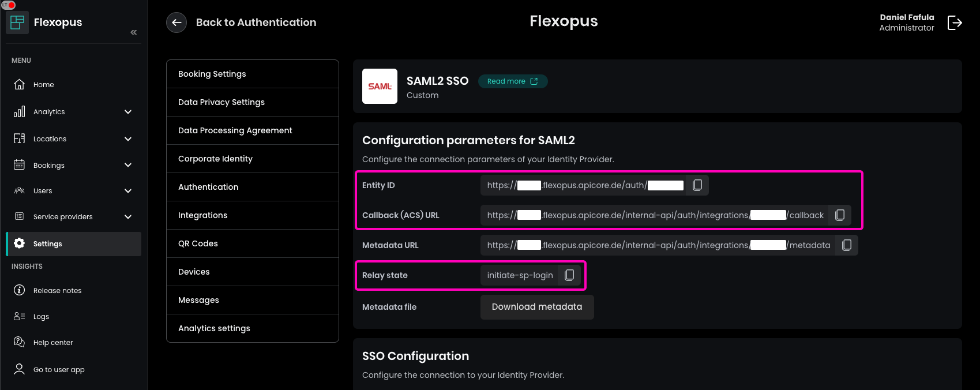Expand the Service providers menu
980x390 pixels.
[128, 217]
